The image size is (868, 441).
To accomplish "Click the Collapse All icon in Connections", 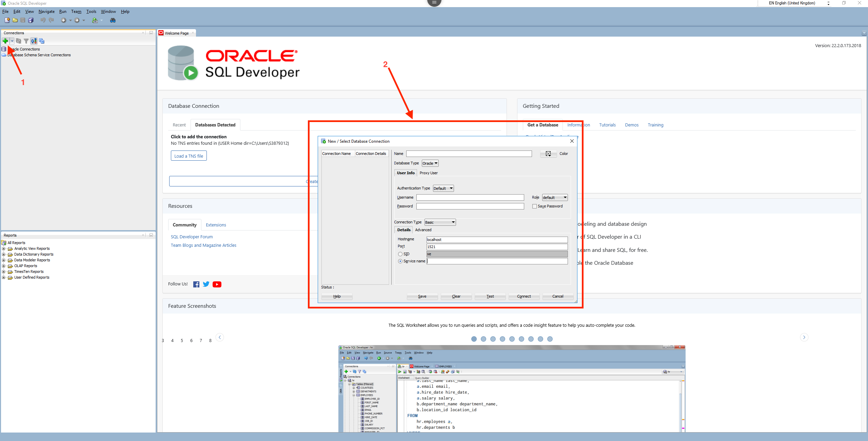I will (42, 41).
